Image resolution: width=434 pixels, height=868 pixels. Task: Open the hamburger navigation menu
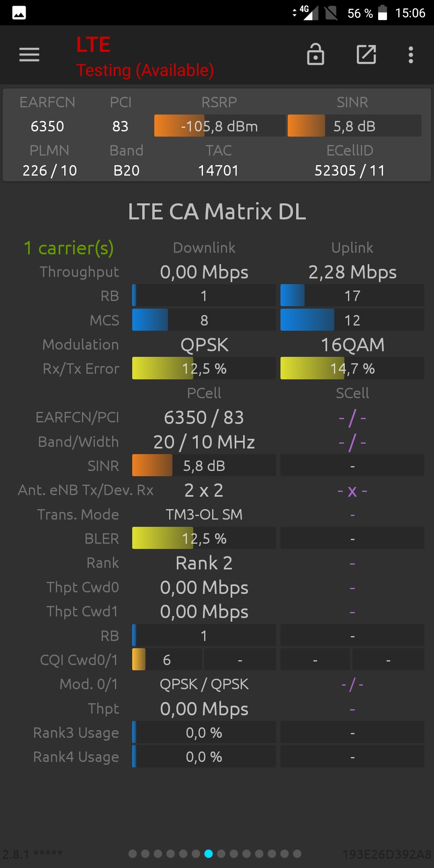click(29, 55)
